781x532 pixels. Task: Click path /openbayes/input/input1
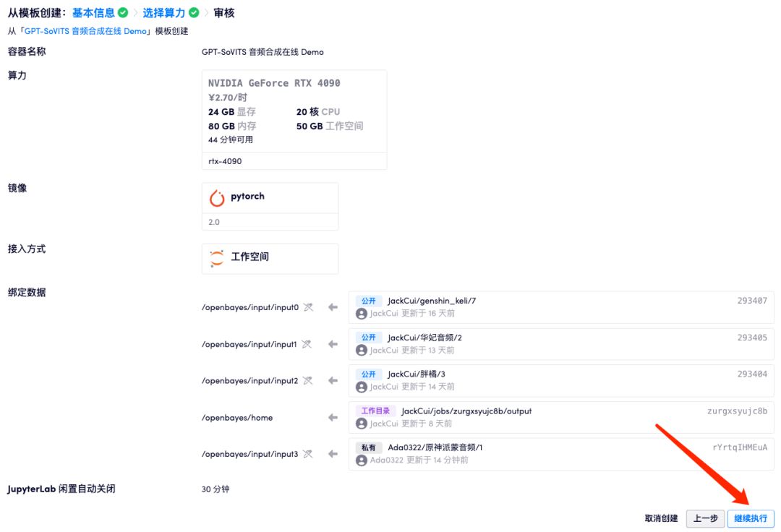[x=249, y=344]
